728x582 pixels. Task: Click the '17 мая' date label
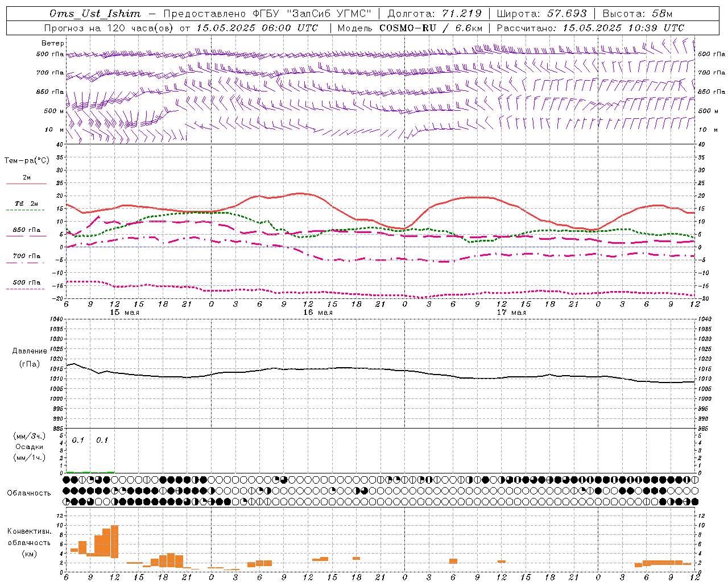pyautogui.click(x=511, y=313)
